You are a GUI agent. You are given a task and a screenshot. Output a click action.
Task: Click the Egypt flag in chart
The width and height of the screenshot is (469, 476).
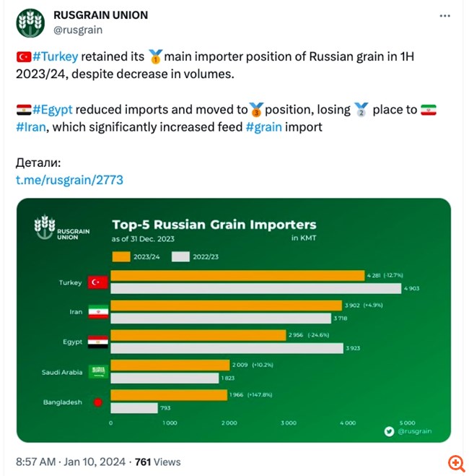97,342
